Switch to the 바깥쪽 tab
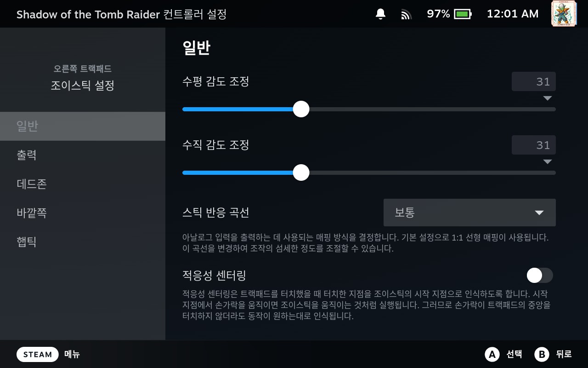 pos(83,213)
